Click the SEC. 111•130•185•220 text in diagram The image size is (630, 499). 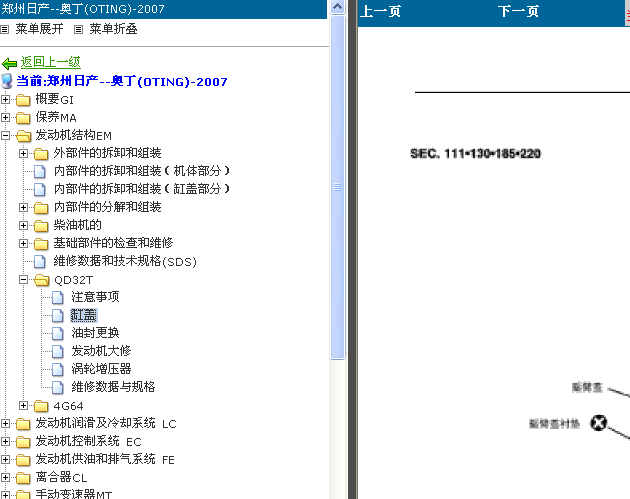pyautogui.click(x=475, y=153)
